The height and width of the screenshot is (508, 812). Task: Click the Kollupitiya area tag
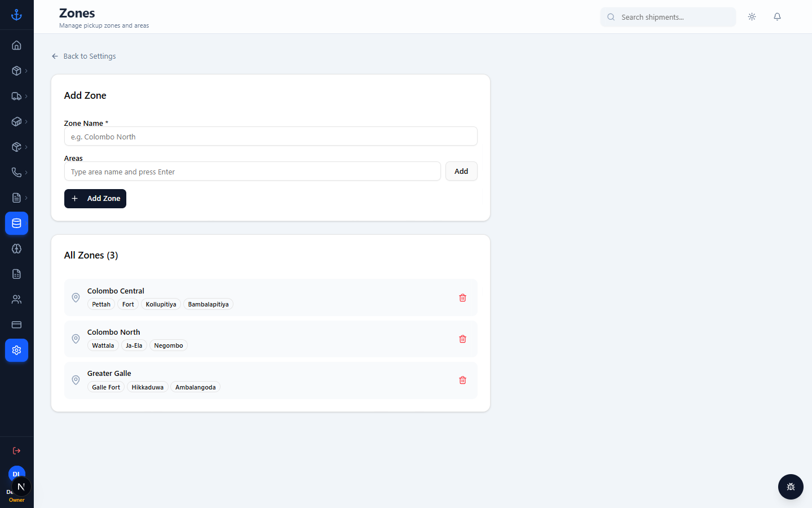[x=161, y=304]
